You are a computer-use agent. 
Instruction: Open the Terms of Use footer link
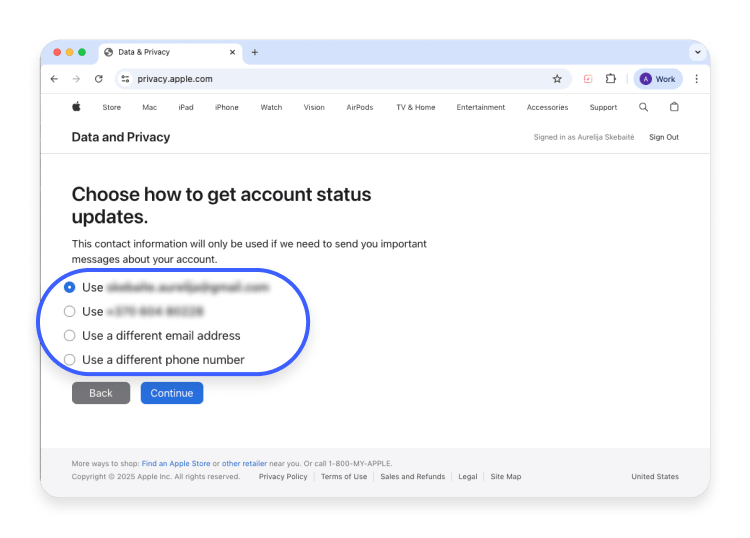[x=344, y=477]
